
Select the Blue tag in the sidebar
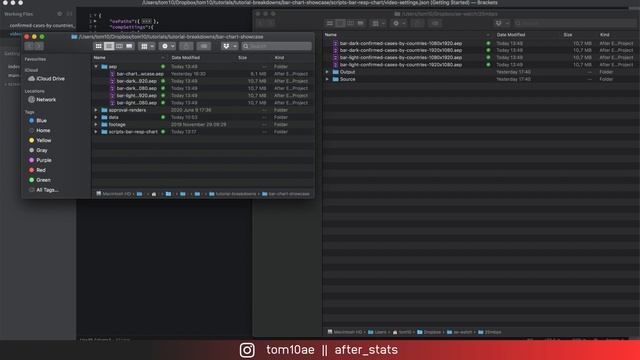tap(38, 120)
